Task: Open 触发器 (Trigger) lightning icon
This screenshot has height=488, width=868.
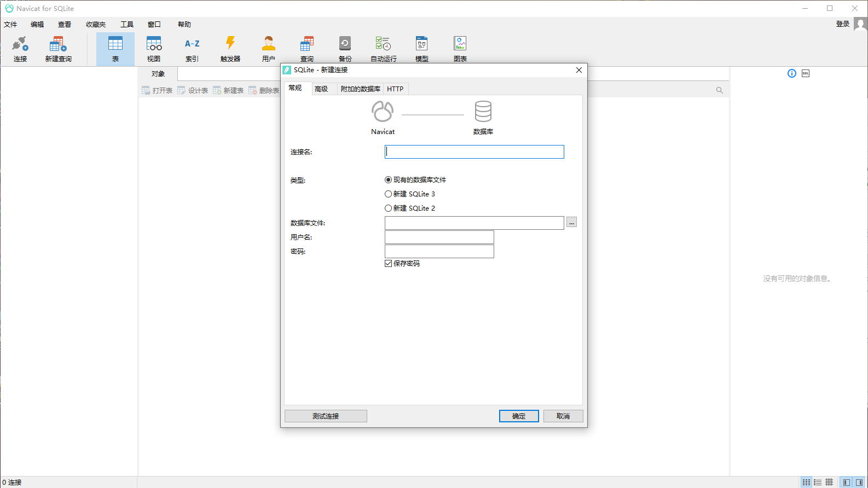Action: click(x=230, y=49)
